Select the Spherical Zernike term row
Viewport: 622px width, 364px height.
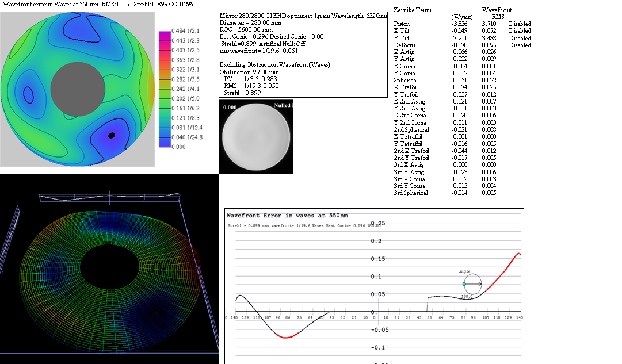(406, 81)
